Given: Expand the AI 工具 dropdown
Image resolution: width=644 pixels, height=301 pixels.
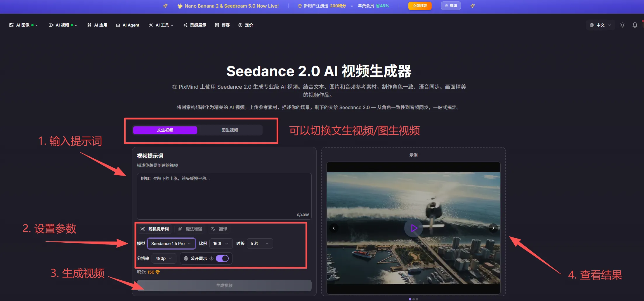Looking at the screenshot, I should click(x=161, y=25).
